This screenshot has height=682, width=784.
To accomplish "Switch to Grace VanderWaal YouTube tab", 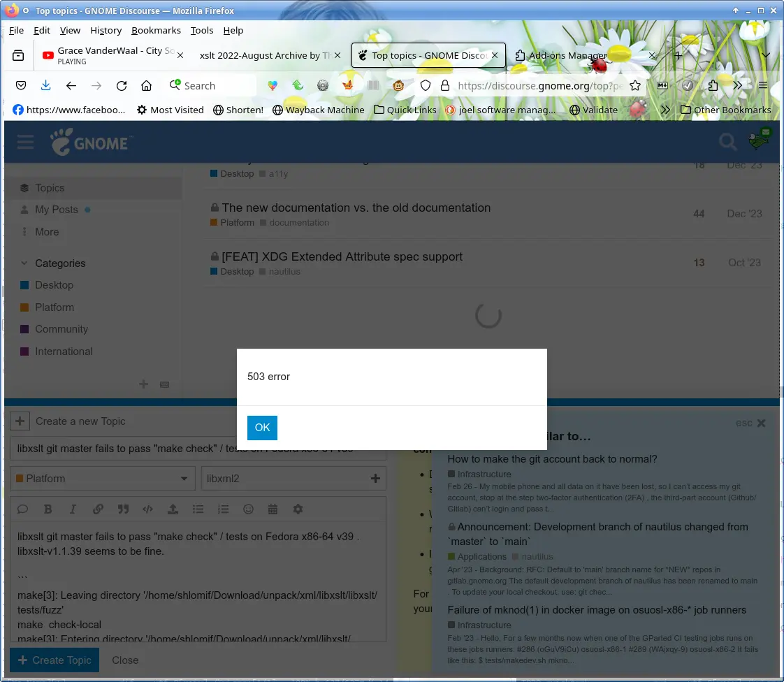I will pyautogui.click(x=112, y=55).
